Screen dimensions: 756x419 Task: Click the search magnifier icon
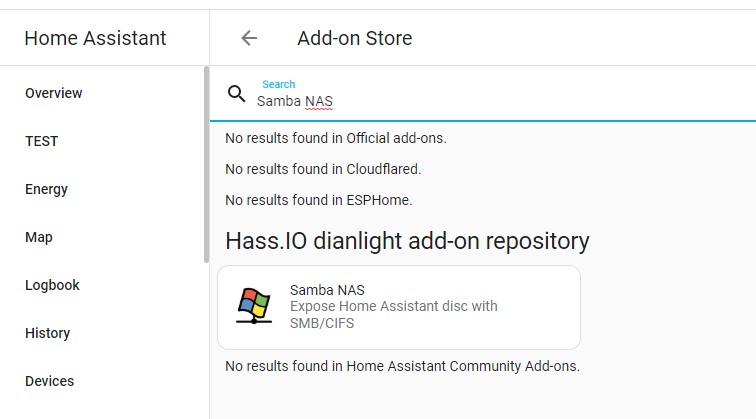[237, 94]
